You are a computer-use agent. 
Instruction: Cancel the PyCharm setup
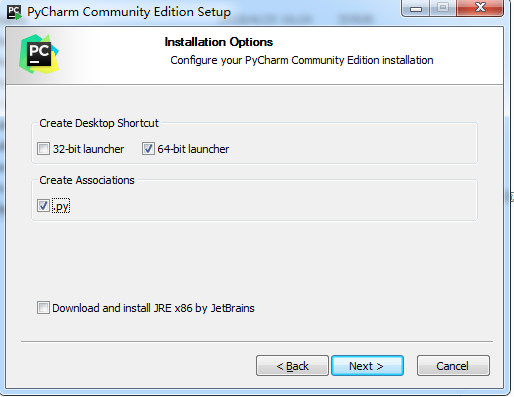tap(453, 366)
